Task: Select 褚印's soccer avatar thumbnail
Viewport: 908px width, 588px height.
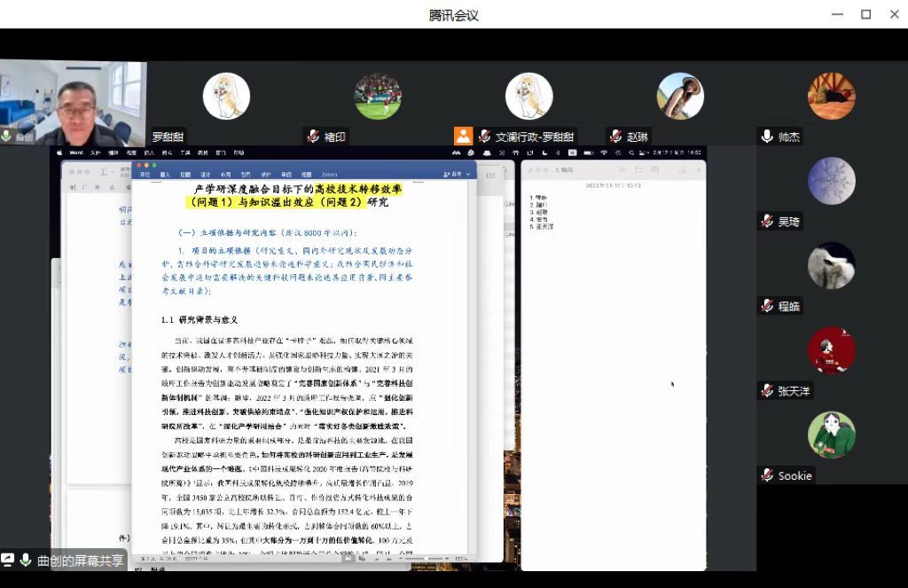Action: [x=378, y=96]
